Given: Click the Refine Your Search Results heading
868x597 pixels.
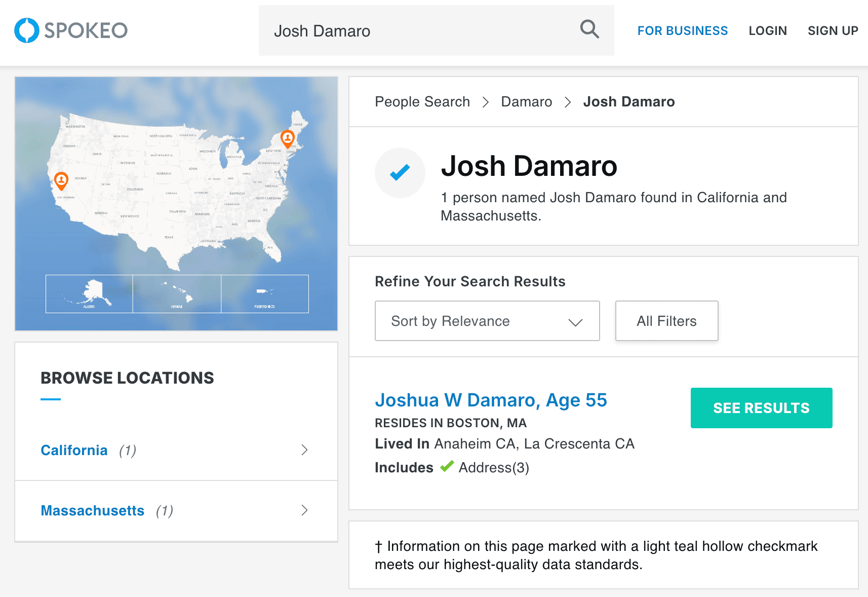Looking at the screenshot, I should 470,282.
